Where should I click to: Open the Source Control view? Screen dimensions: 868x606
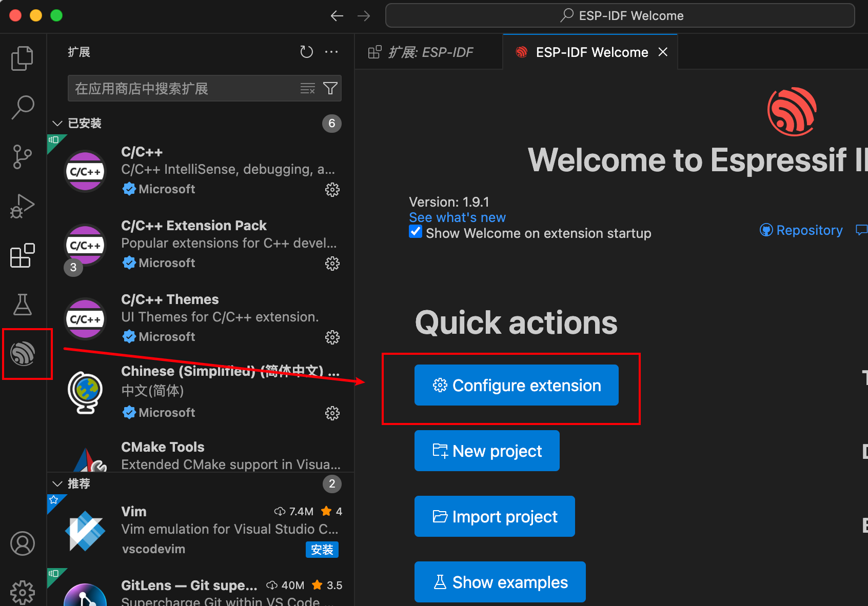click(x=22, y=156)
